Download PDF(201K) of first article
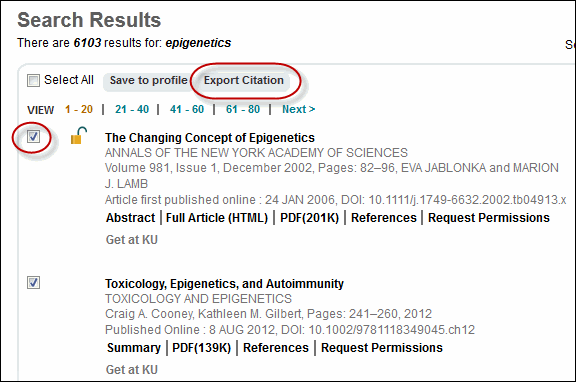The image size is (576, 382). pos(309,218)
